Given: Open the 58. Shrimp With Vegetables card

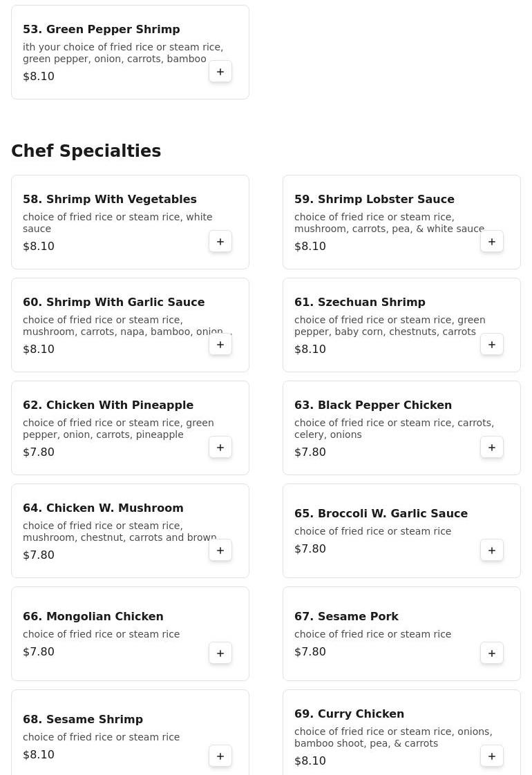Looking at the screenshot, I should click(x=130, y=222).
